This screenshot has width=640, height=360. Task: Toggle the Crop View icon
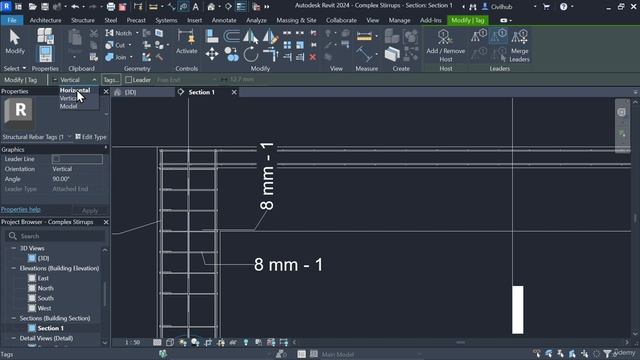[x=208, y=342]
